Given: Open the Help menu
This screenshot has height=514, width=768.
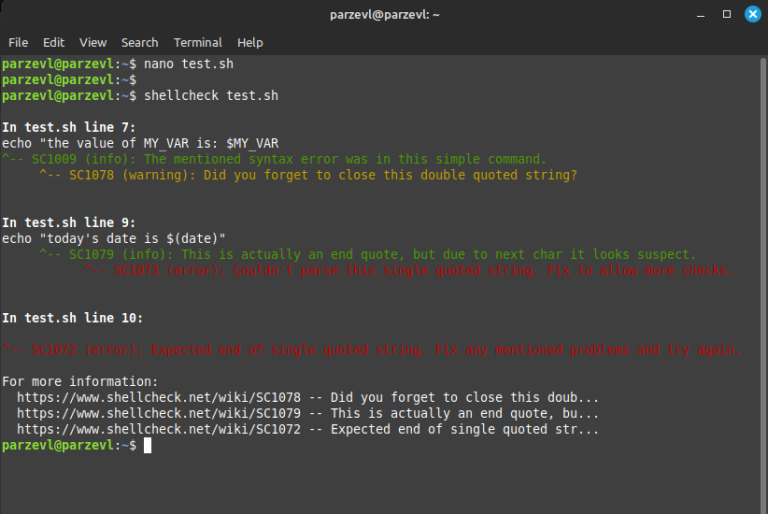Looking at the screenshot, I should (x=250, y=43).
